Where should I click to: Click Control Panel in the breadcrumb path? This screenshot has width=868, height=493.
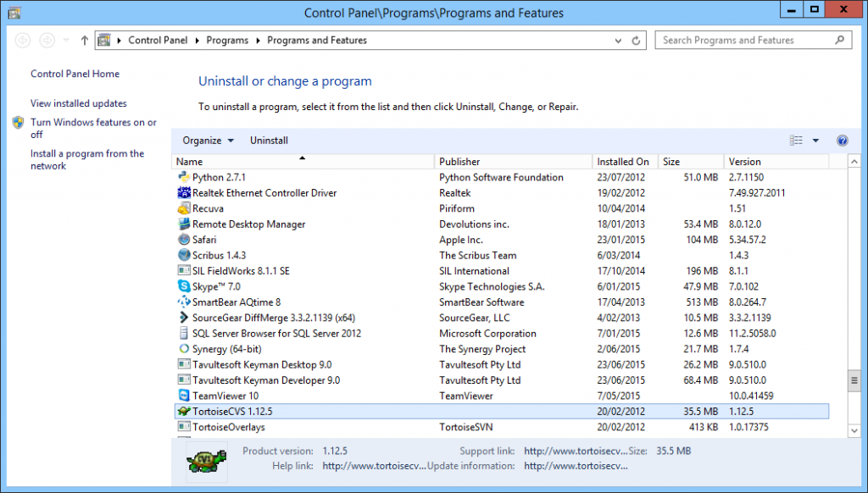tap(158, 41)
